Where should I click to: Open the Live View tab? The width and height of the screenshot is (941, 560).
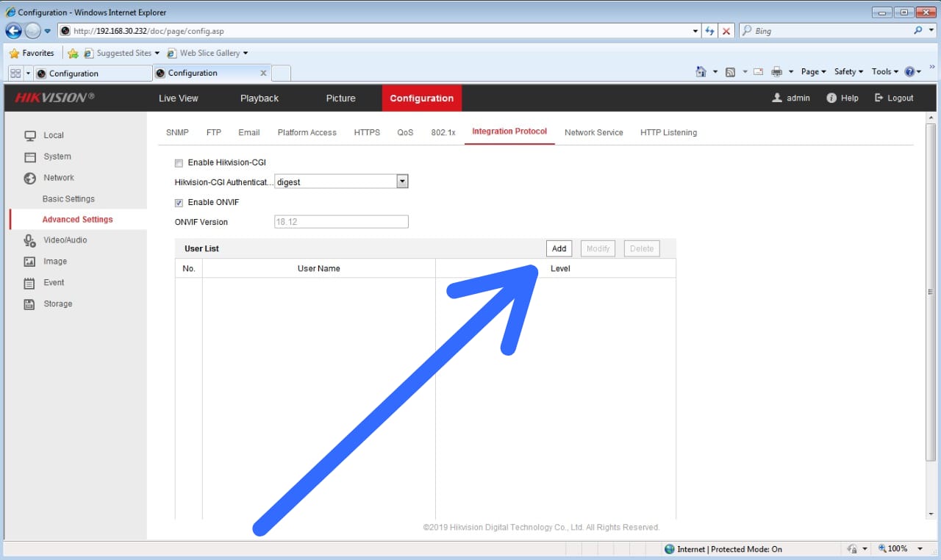(x=178, y=98)
